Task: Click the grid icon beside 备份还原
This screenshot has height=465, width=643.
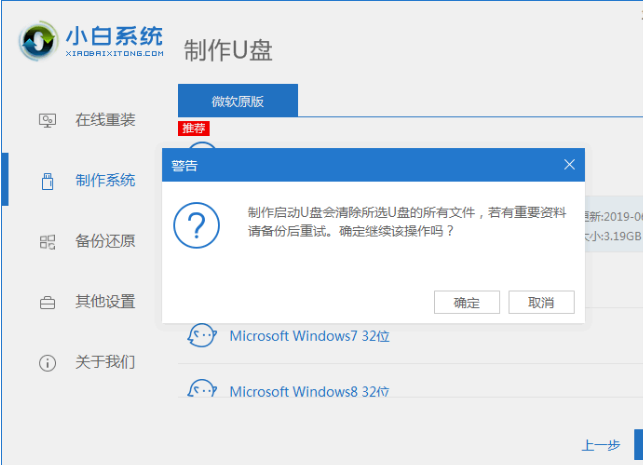Action: (x=48, y=242)
